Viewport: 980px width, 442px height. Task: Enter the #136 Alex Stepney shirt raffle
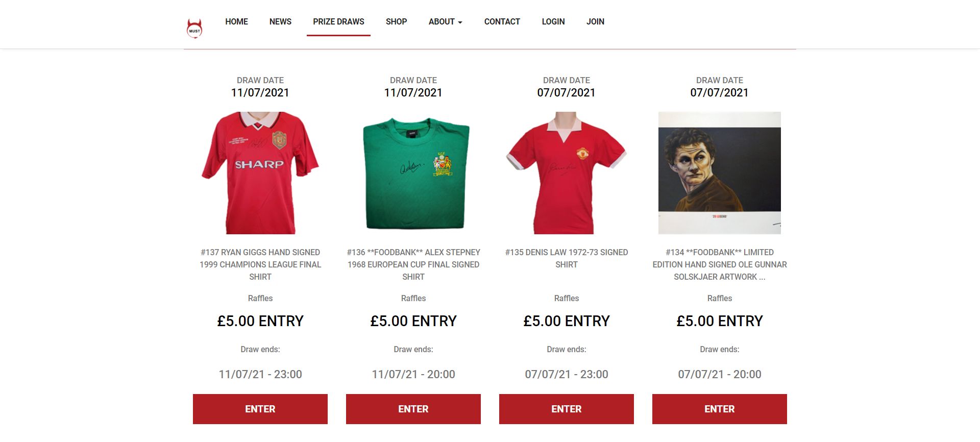click(x=413, y=409)
